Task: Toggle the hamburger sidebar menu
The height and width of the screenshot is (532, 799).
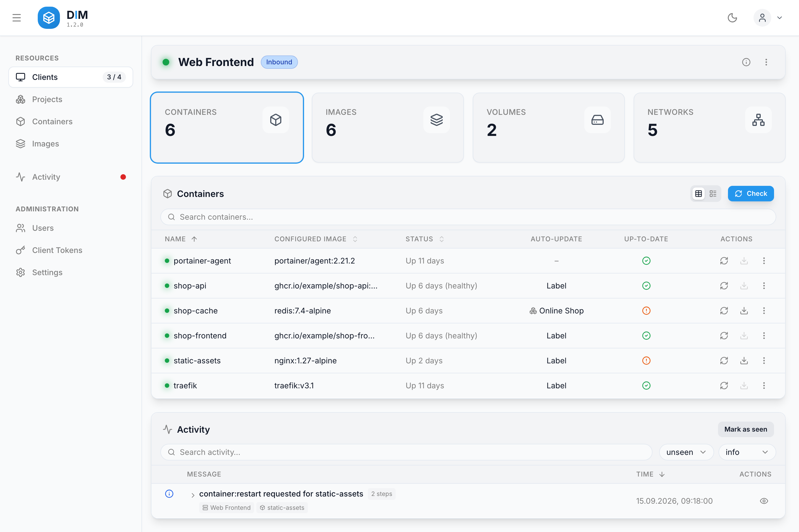Action: tap(17, 18)
